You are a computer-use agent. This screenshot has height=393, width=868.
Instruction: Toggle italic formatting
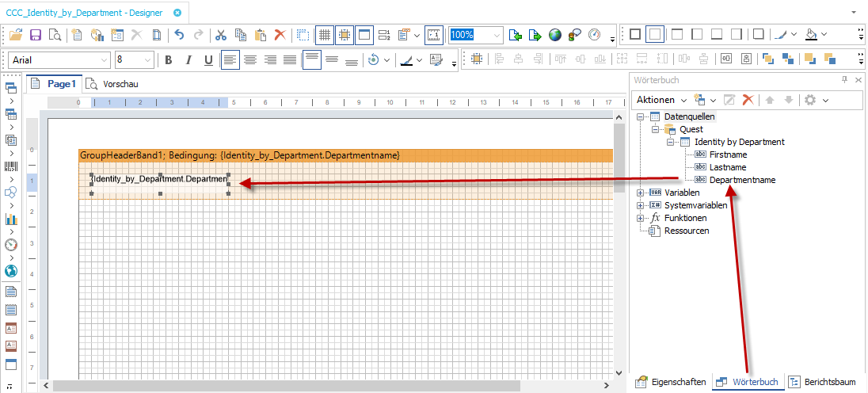188,59
